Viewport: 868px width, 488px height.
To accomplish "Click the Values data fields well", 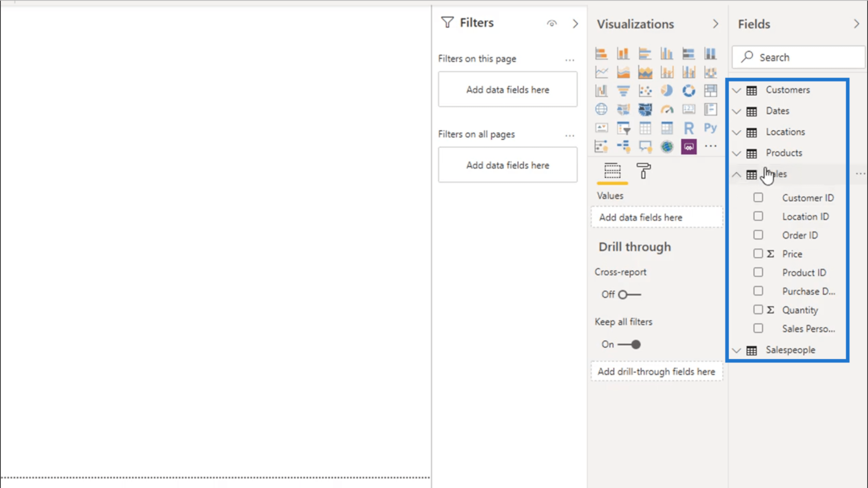I will [657, 217].
